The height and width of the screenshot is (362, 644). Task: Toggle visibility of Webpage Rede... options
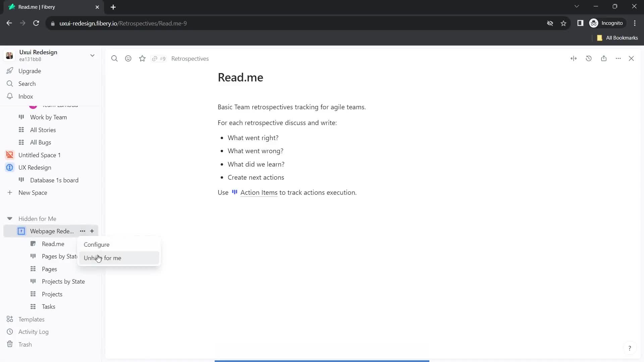coord(83,231)
